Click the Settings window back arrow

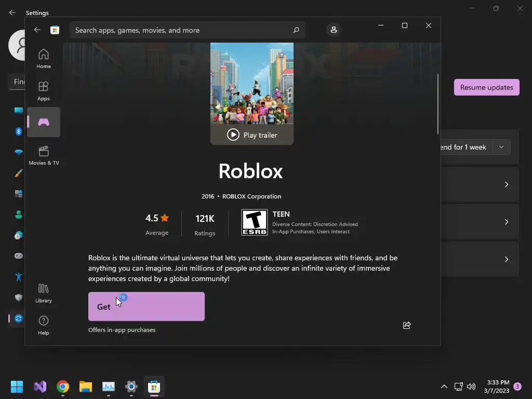pos(12,12)
